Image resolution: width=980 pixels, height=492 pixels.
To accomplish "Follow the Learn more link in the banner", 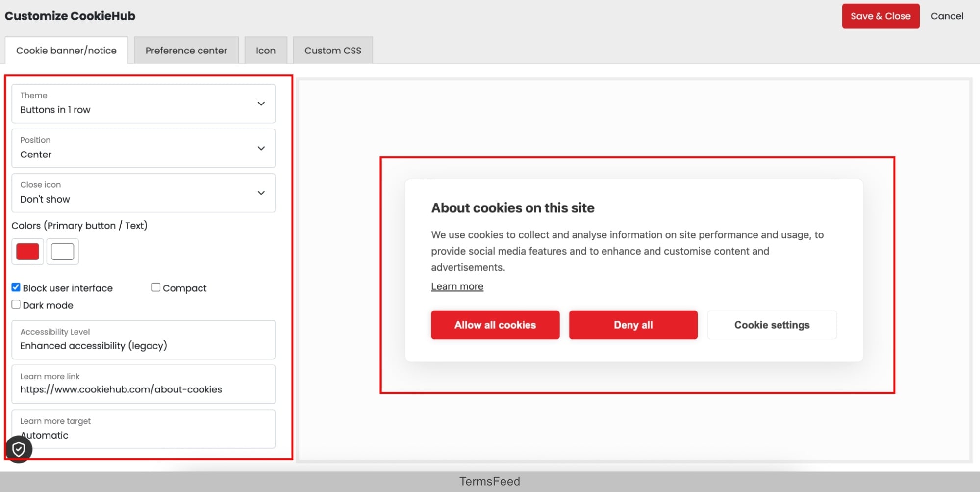I will [457, 286].
